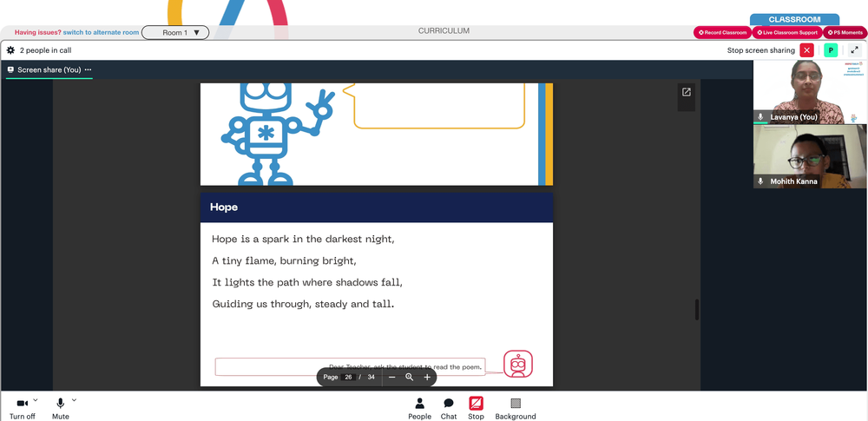Stop screen share from bottom toolbar
Viewport: 868px width, 421px height.
click(x=476, y=409)
